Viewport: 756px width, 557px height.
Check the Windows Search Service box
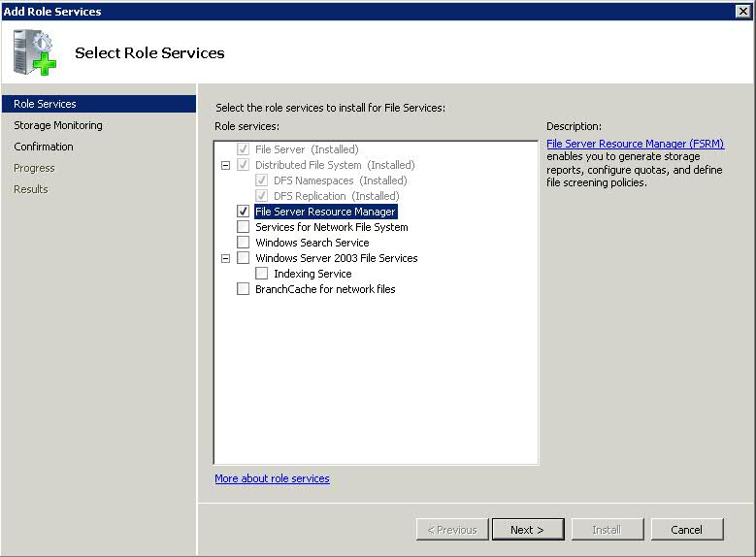click(243, 242)
